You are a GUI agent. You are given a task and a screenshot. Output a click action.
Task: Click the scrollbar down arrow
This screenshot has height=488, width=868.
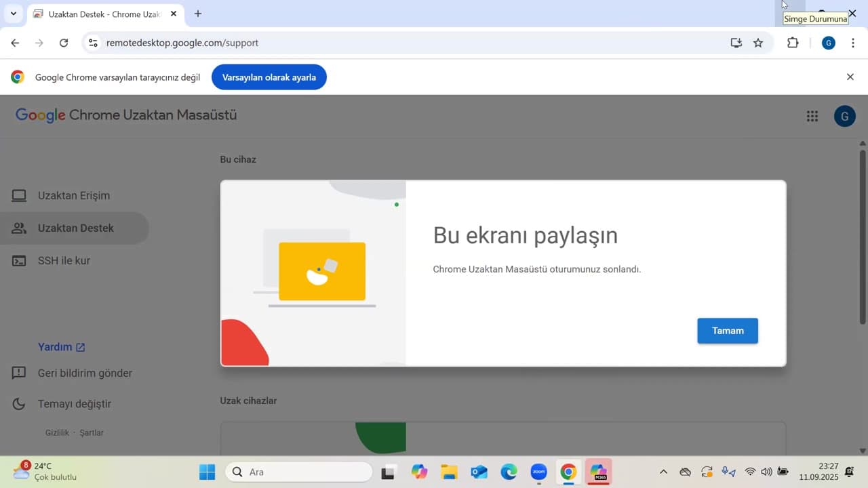863,451
